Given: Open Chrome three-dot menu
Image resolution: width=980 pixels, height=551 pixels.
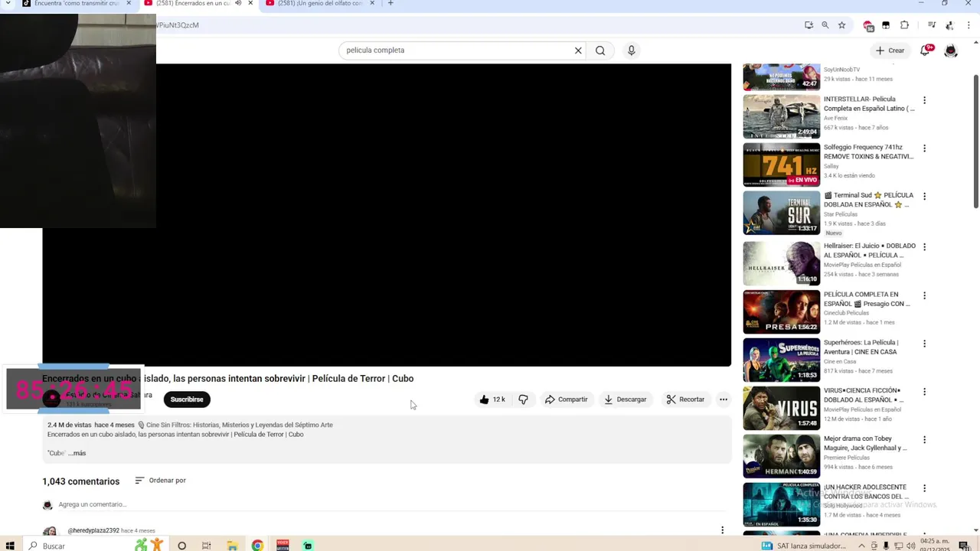Looking at the screenshot, I should tap(969, 25).
